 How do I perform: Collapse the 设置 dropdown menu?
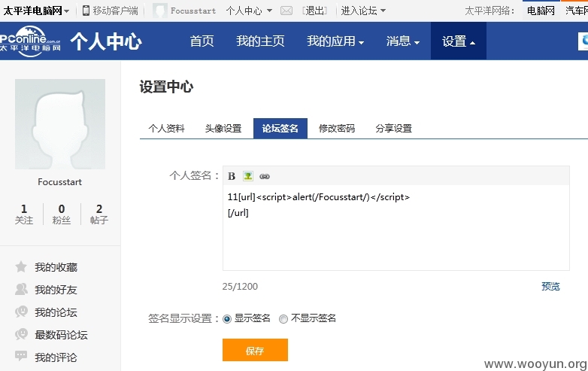[459, 41]
